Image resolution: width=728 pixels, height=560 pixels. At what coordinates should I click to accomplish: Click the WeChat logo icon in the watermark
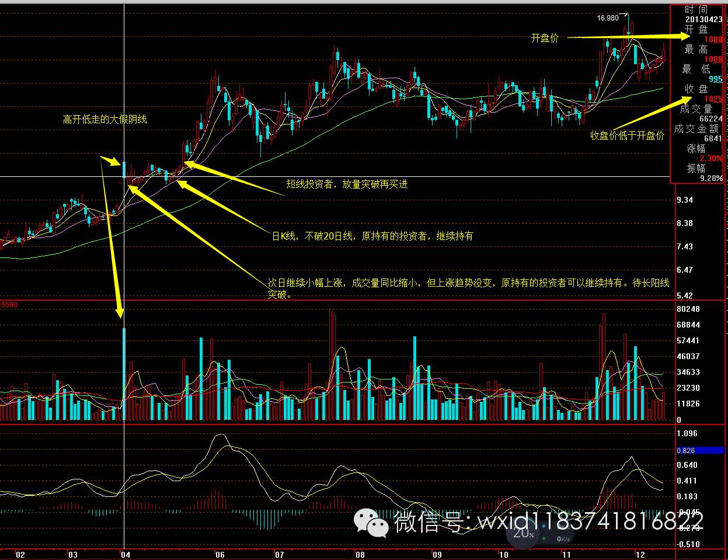click(x=373, y=522)
